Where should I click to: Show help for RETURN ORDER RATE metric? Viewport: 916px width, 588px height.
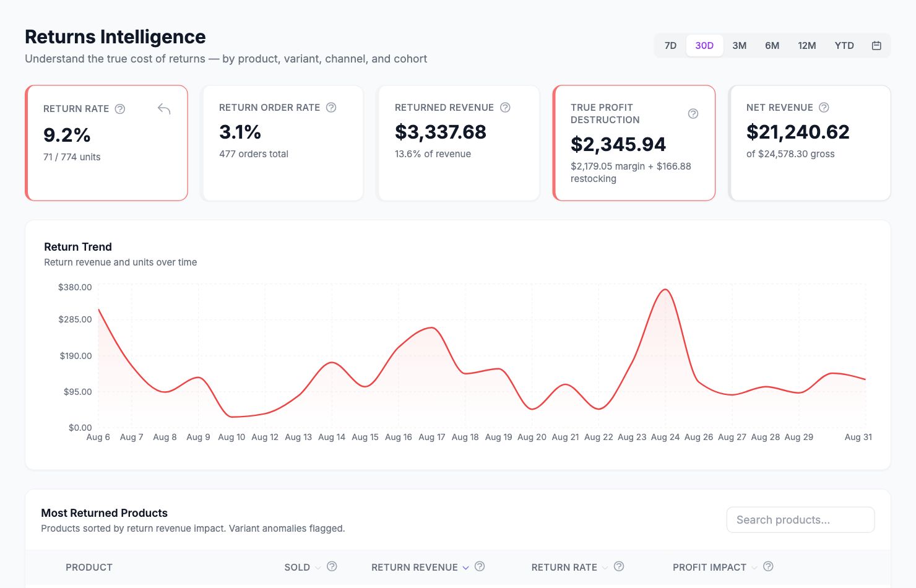click(331, 107)
